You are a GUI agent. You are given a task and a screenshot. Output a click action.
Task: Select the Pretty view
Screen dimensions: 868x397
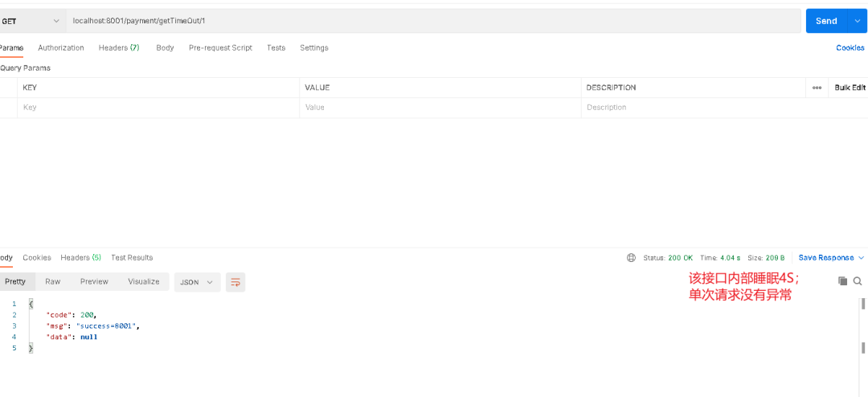tap(15, 281)
